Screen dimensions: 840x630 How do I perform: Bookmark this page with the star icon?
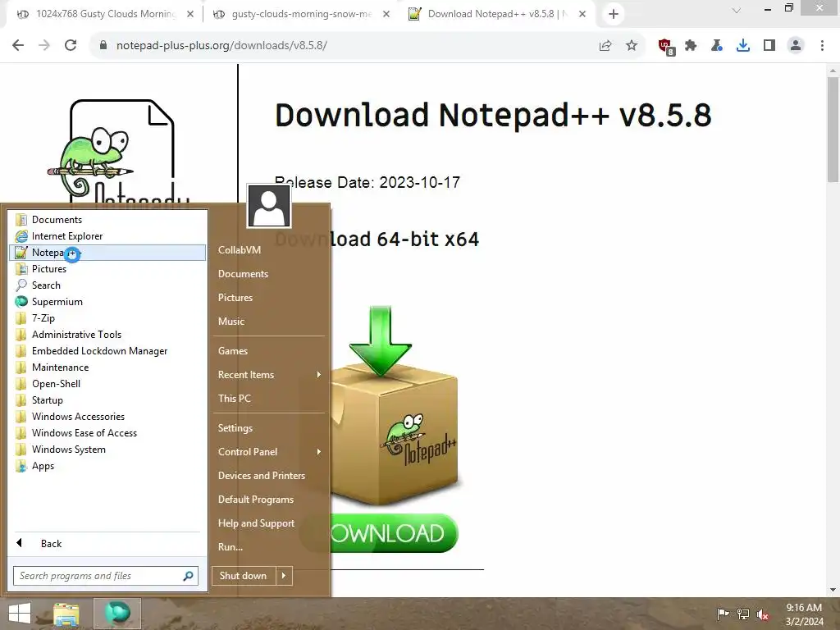632,46
